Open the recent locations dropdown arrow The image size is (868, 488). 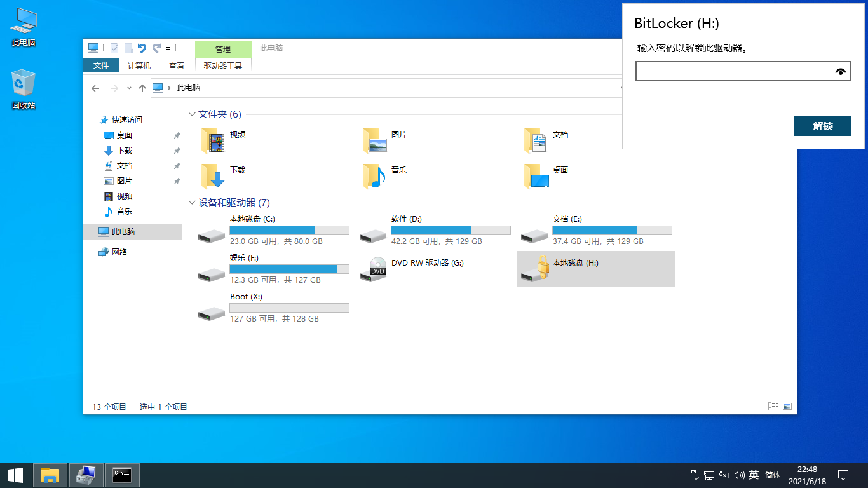[129, 88]
